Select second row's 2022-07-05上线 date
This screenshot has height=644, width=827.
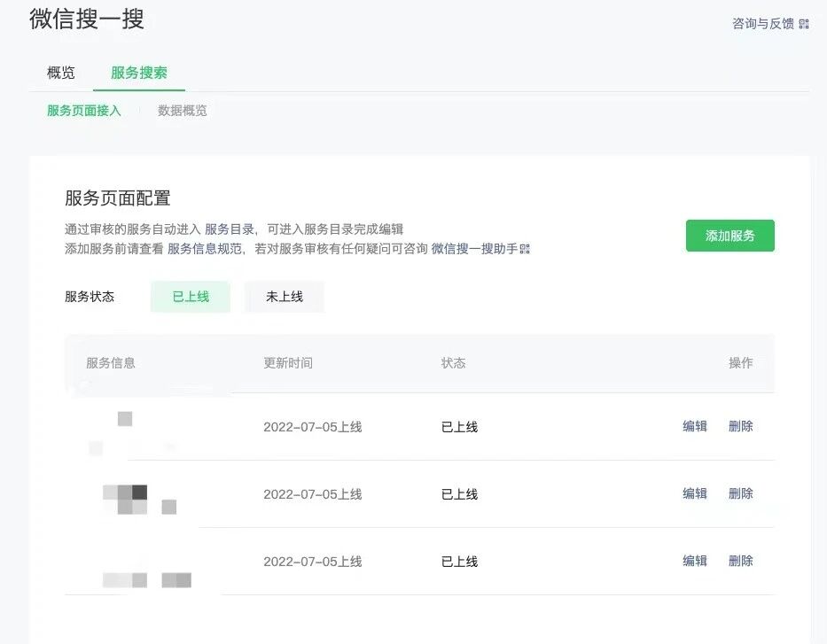313,494
